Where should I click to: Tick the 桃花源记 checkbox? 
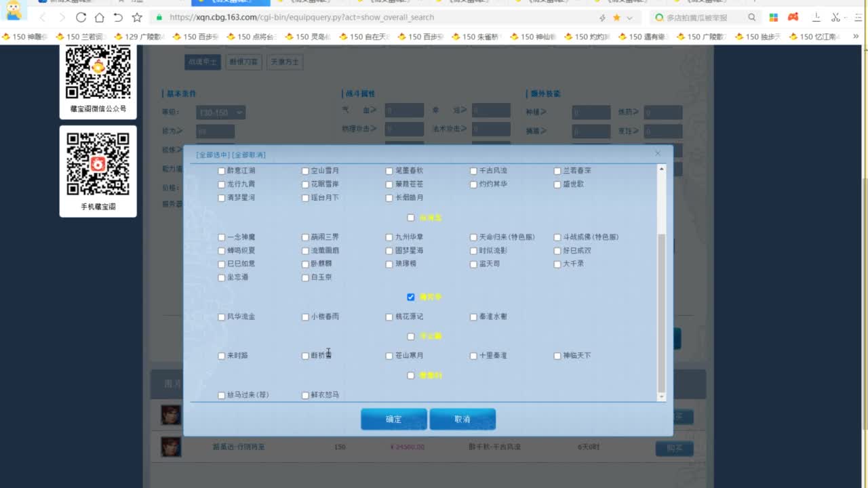coord(389,317)
